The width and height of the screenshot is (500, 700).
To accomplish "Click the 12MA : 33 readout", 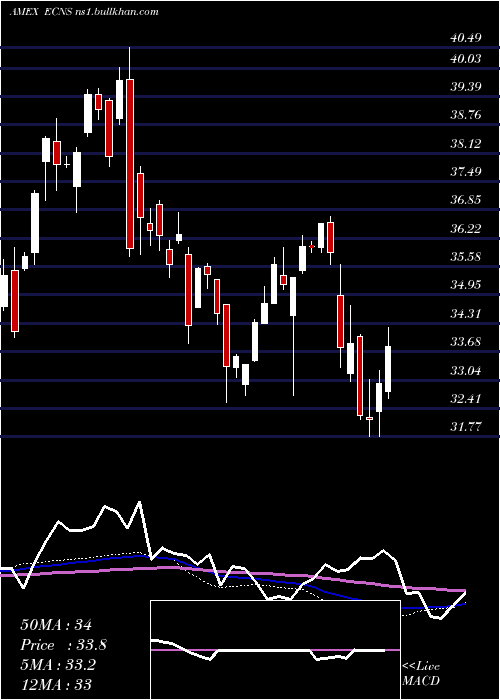I will pyautogui.click(x=56, y=684).
